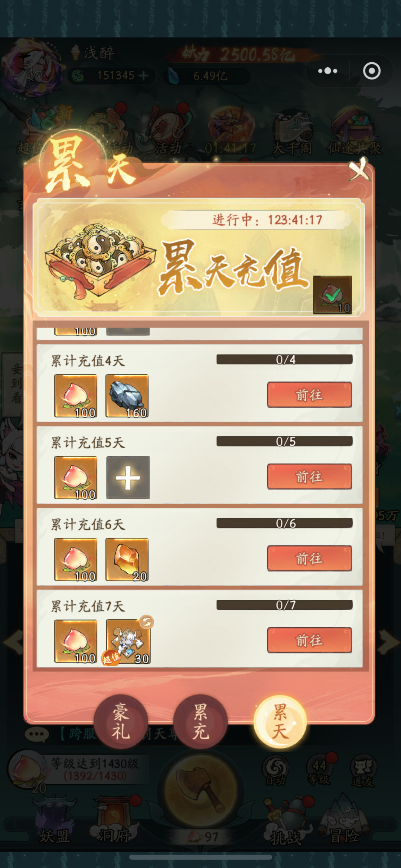Open the three-dot mini program menu
401x868 pixels.
(x=327, y=71)
